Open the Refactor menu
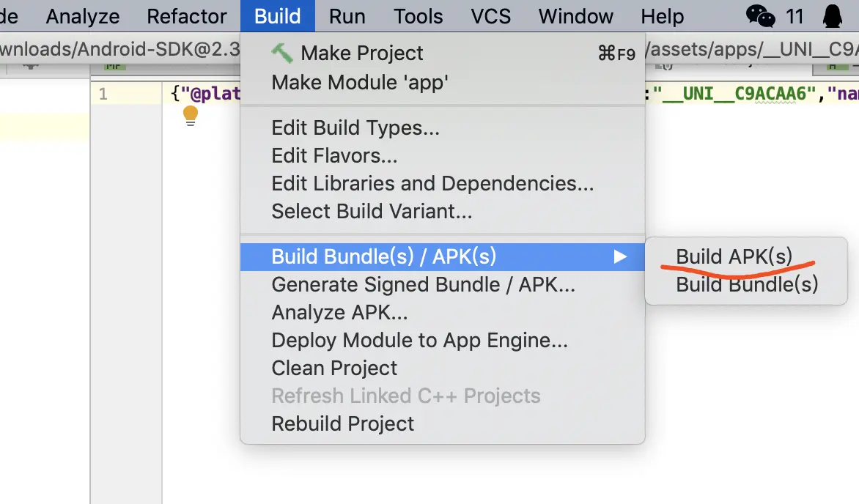Viewport: 859px width, 504px height. (x=187, y=16)
